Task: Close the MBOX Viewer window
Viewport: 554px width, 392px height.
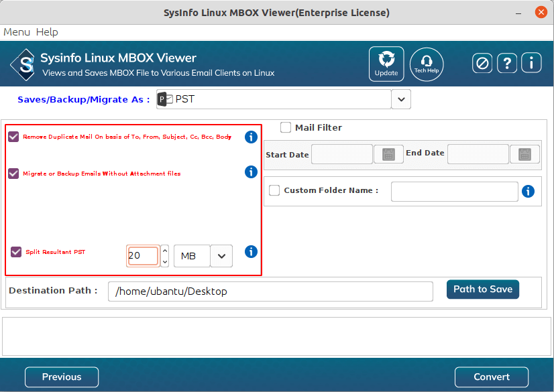Action: [x=541, y=12]
